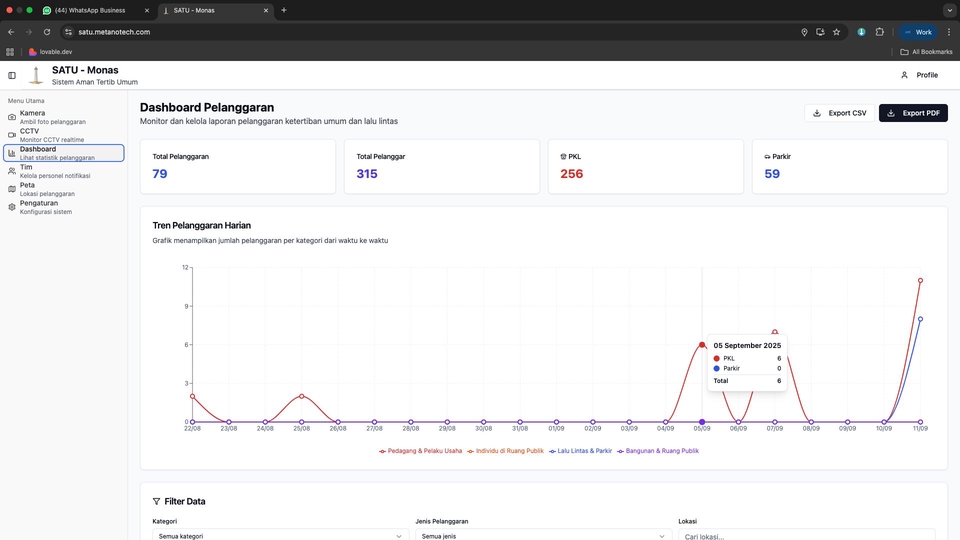Click the Profile user button
Screen dimensions: 960x540
pyautogui.click(x=919, y=75)
